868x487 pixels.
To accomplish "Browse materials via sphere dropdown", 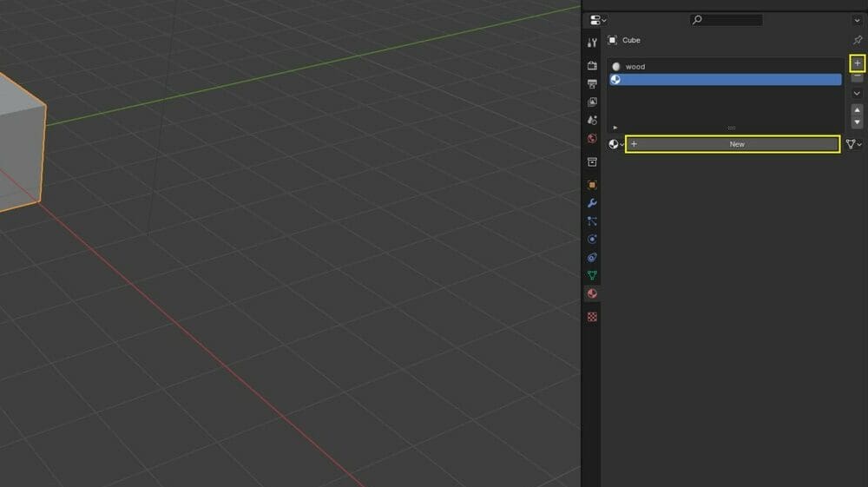I will tap(615, 144).
